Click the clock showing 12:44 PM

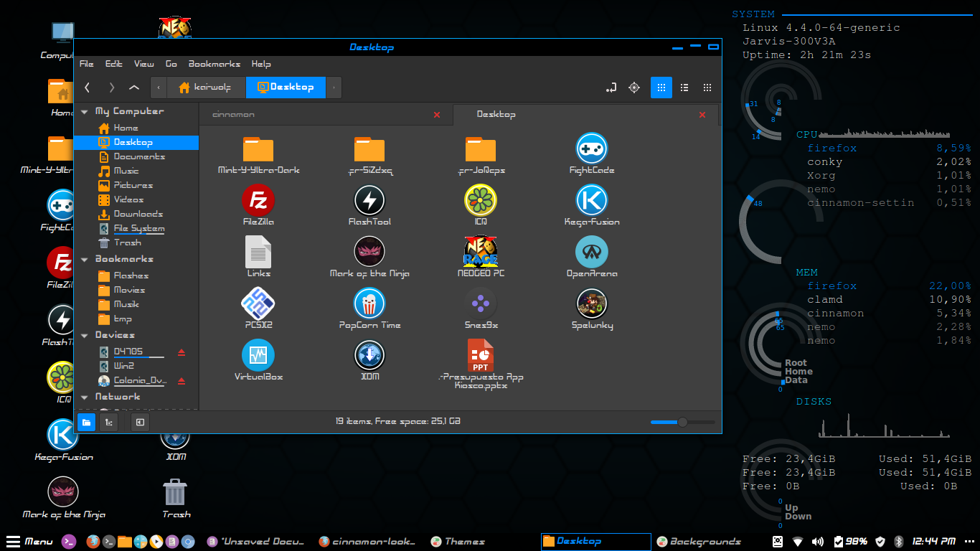tap(933, 542)
